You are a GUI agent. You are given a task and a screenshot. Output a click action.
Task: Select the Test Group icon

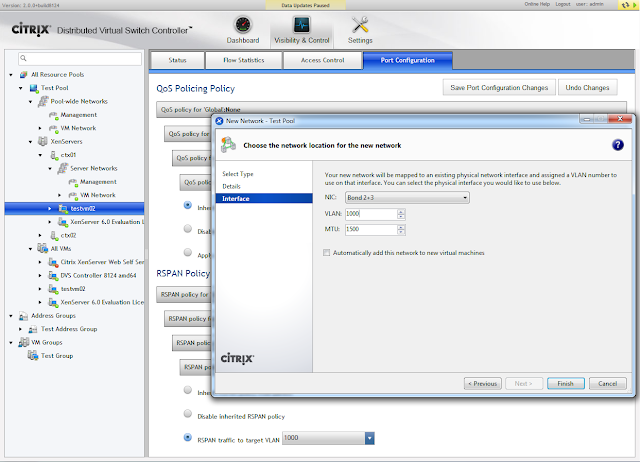[33, 355]
